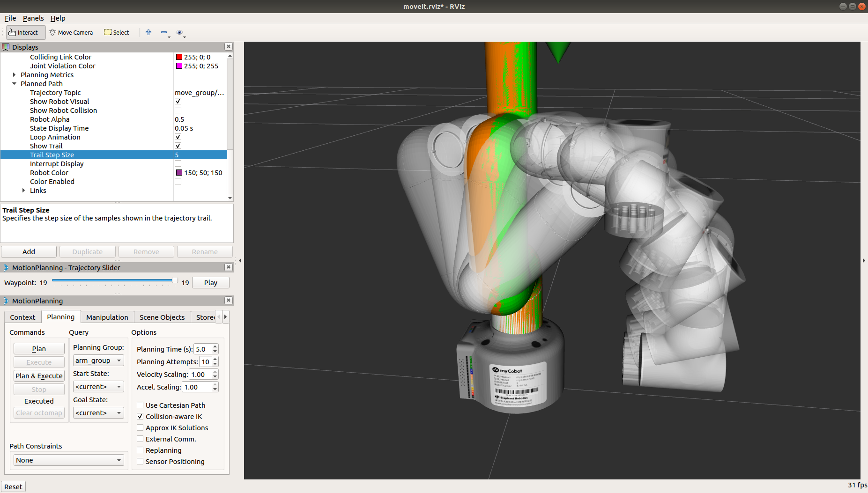Image resolution: width=868 pixels, height=493 pixels.
Task: Disable Collision-aware IK checkbox
Action: (x=140, y=416)
